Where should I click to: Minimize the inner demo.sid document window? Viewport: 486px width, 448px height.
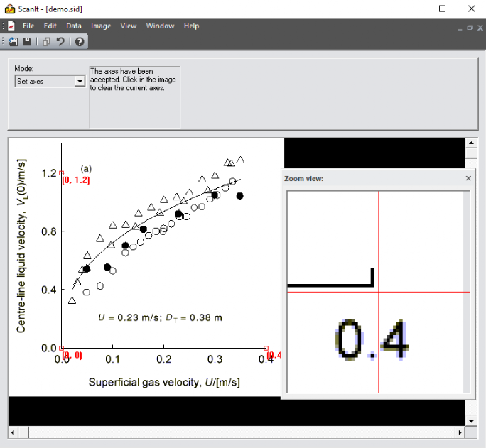pos(460,28)
